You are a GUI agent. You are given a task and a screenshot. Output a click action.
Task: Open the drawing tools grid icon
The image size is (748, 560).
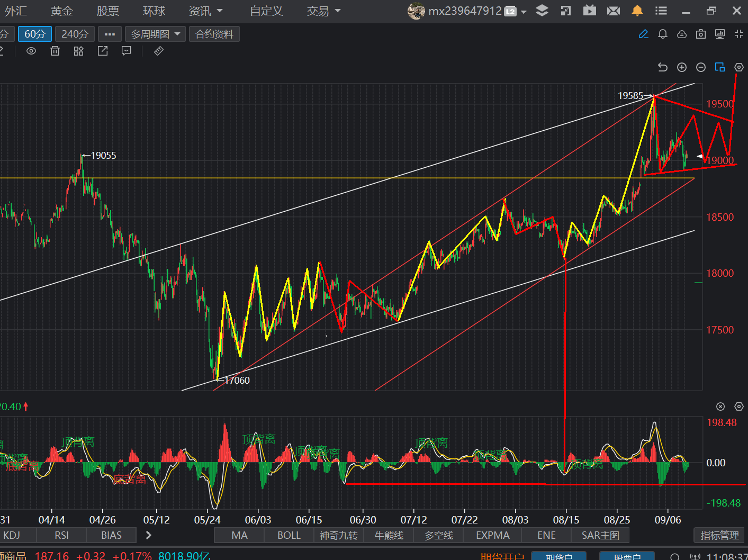[x=79, y=51]
